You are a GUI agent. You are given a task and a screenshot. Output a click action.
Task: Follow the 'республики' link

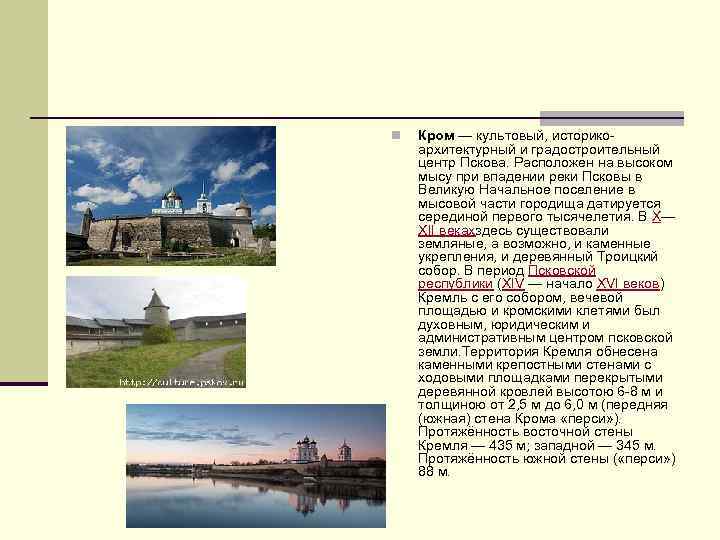point(456,284)
